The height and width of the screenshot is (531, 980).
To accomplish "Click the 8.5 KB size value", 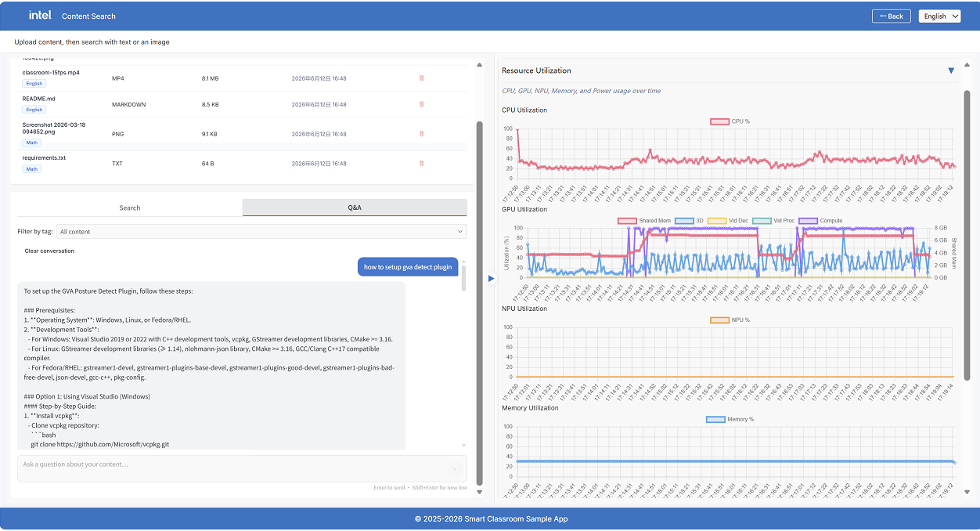I will [x=211, y=104].
